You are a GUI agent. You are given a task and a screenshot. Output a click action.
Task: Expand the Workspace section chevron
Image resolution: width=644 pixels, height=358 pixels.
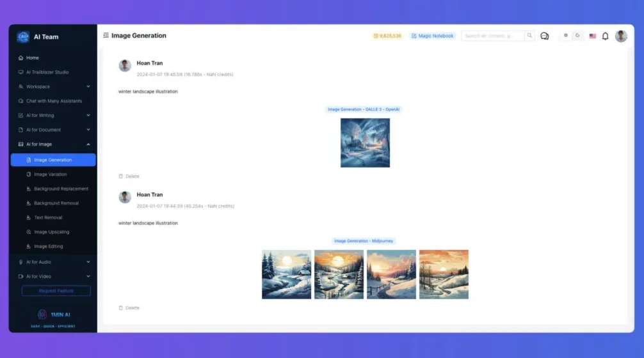tap(88, 86)
